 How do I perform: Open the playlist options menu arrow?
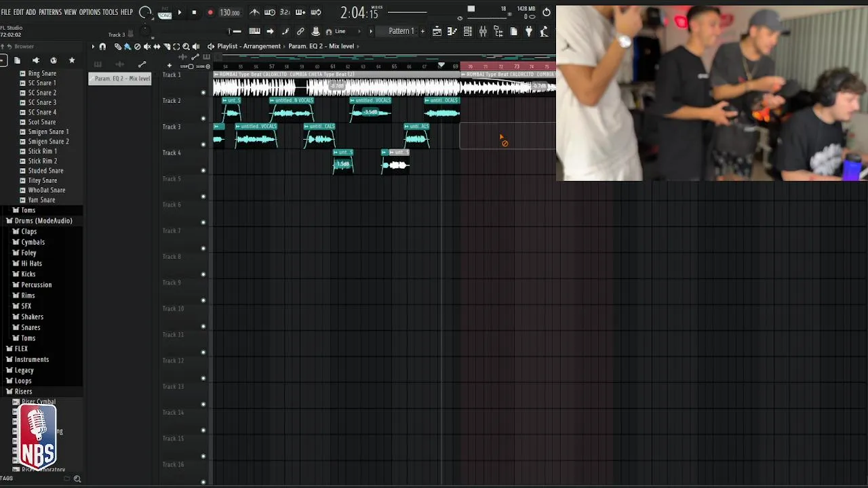point(93,46)
